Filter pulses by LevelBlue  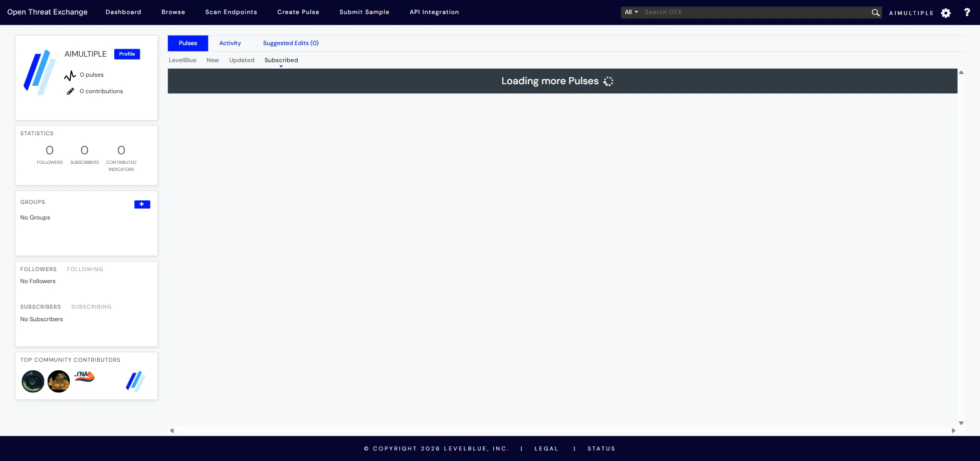pos(182,60)
